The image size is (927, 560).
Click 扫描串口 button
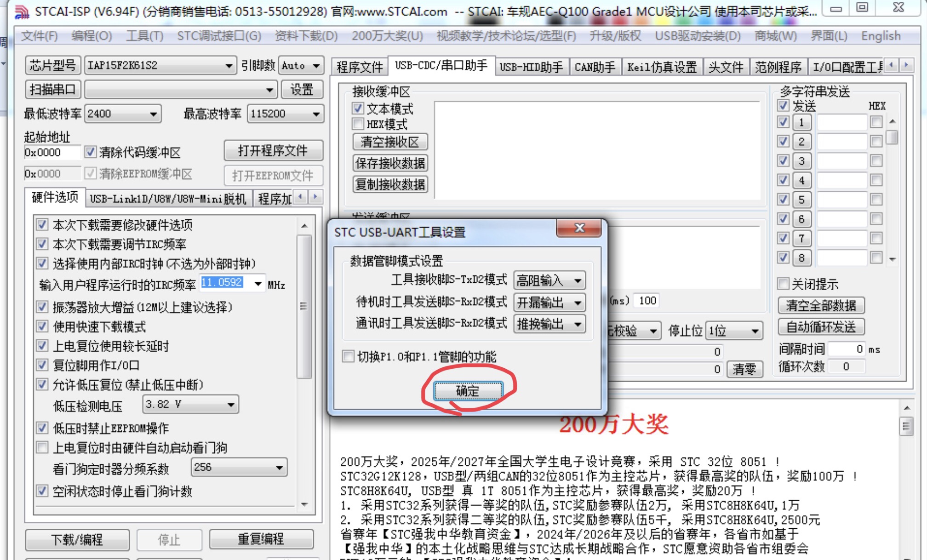pyautogui.click(x=53, y=90)
